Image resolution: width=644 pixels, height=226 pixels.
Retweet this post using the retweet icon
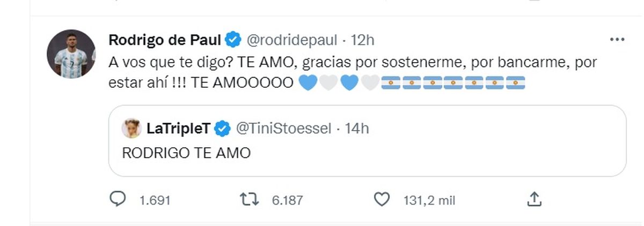(250, 200)
